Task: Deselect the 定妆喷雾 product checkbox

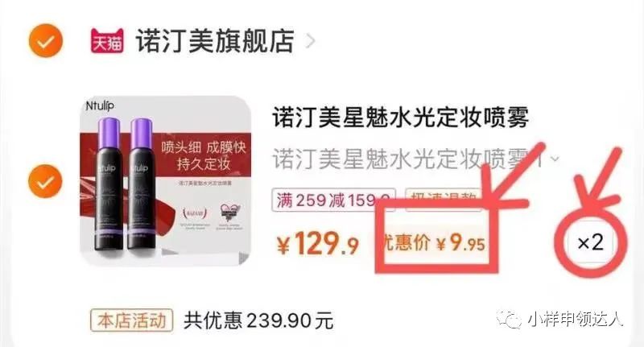Action: point(45,181)
